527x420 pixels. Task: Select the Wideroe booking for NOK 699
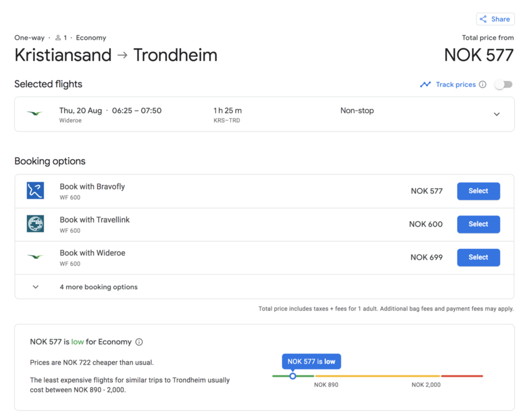(x=478, y=257)
